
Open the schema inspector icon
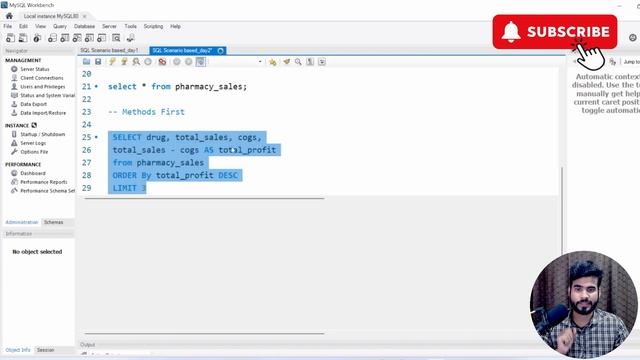pyautogui.click(x=37, y=38)
